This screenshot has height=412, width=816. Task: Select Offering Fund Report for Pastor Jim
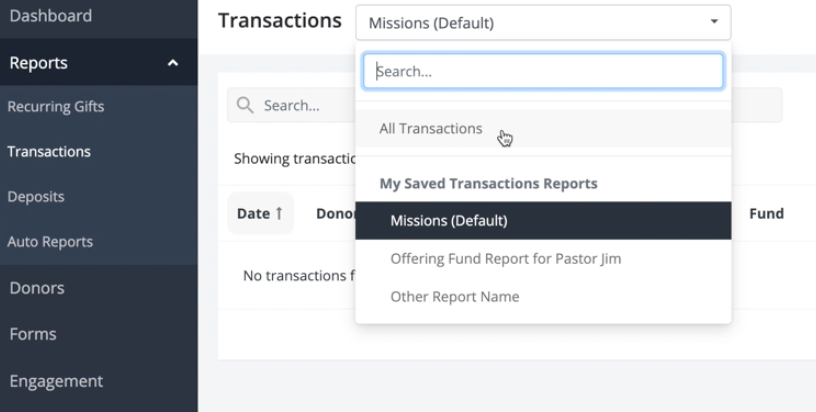(505, 259)
